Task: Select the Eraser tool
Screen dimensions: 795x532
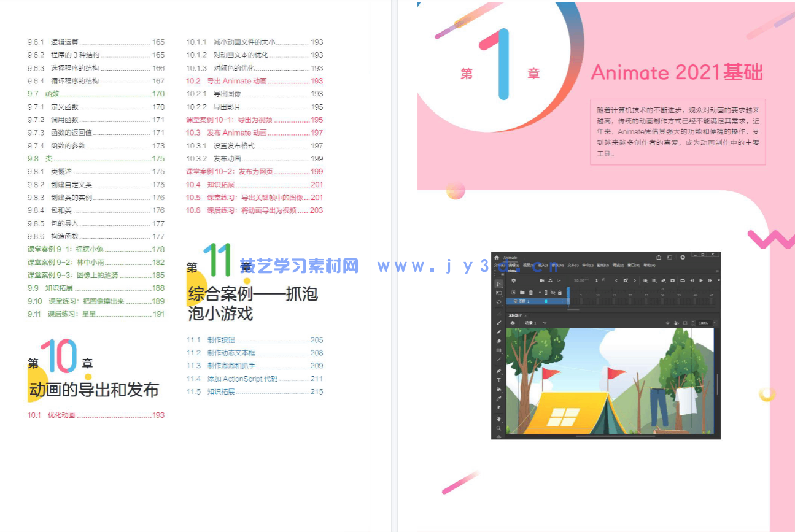Action: (498, 341)
